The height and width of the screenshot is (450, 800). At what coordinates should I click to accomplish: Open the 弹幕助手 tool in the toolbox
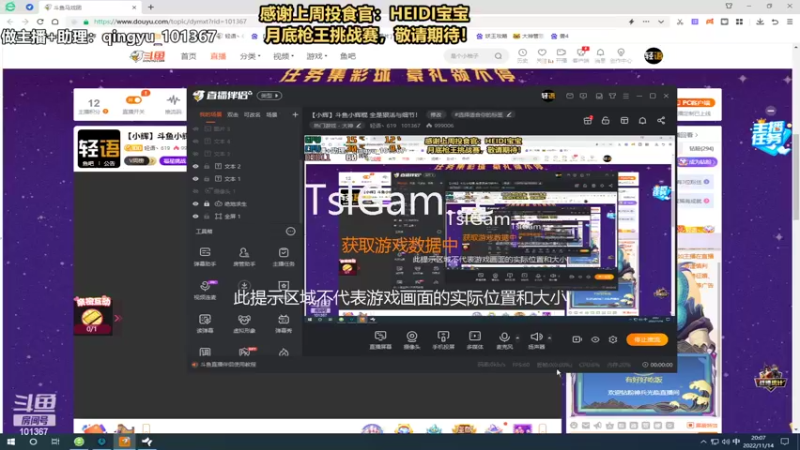point(205,256)
